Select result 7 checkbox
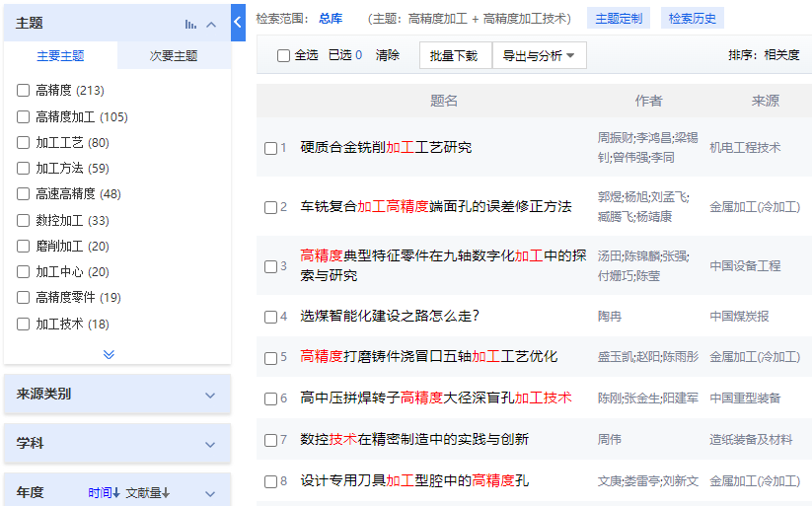 271,440
